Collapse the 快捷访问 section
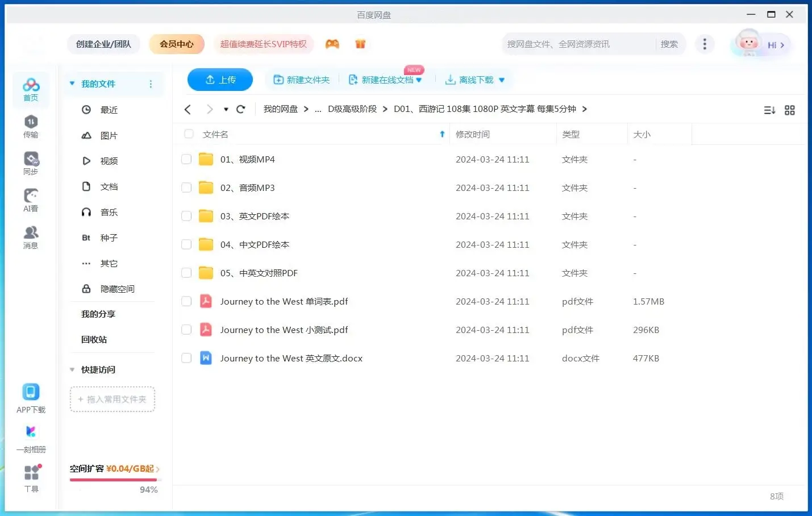The height and width of the screenshot is (516, 812). [x=72, y=370]
